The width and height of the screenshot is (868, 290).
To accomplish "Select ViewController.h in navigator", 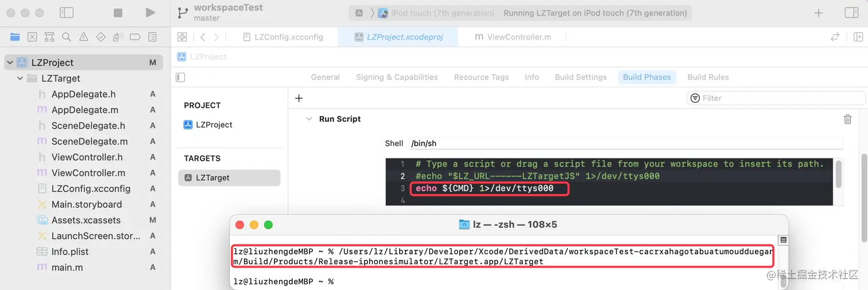I will coord(87,157).
